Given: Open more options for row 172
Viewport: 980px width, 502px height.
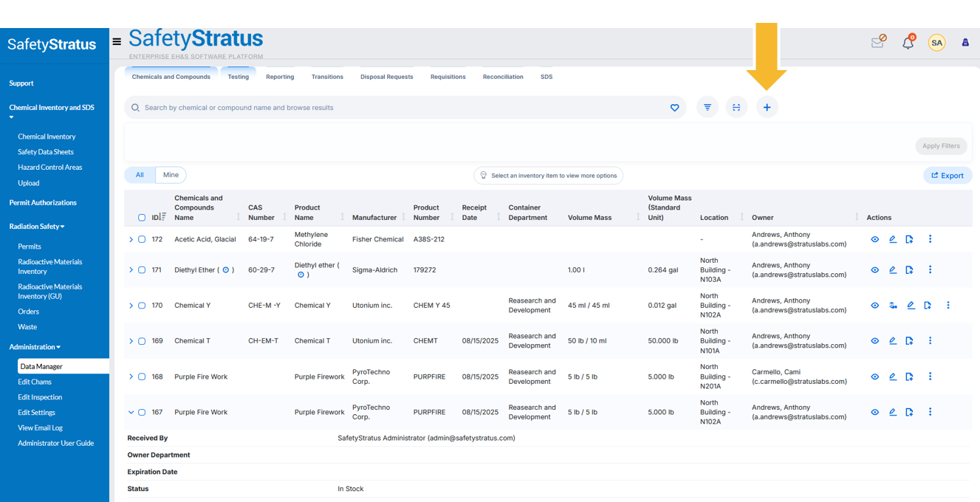Looking at the screenshot, I should [931, 239].
